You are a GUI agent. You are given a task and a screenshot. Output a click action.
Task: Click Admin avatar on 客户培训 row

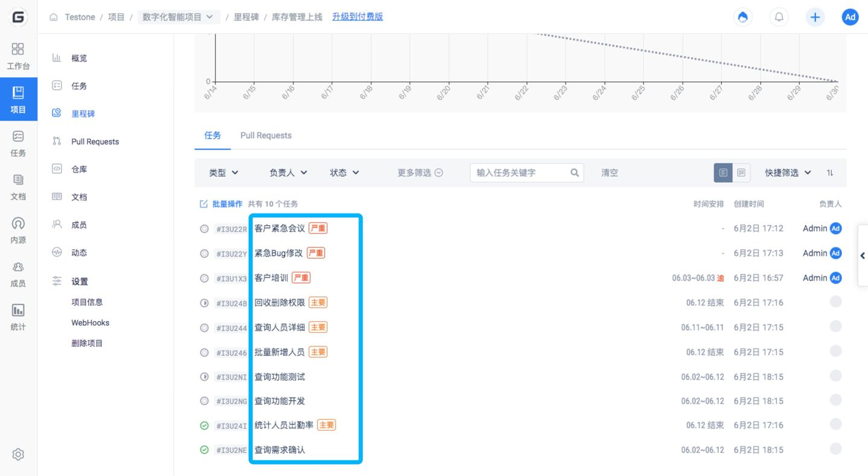tap(835, 278)
